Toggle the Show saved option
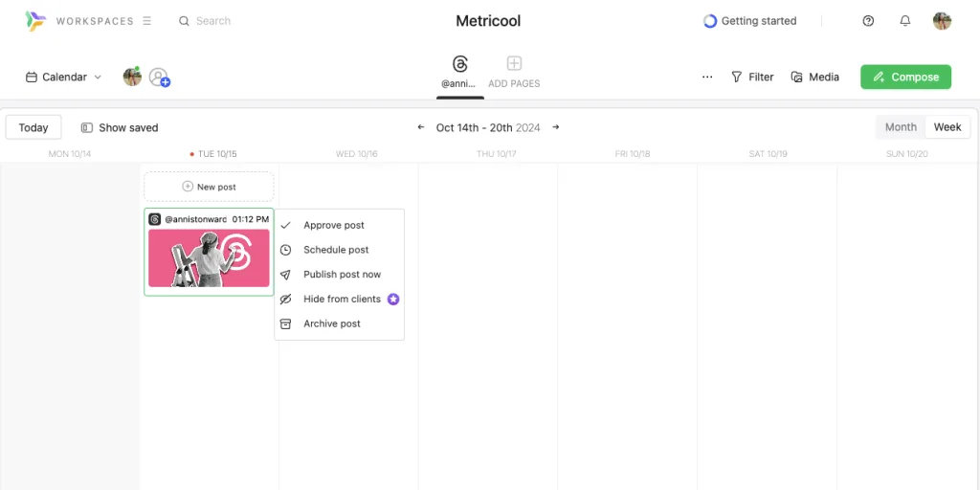The image size is (980, 490). [120, 127]
